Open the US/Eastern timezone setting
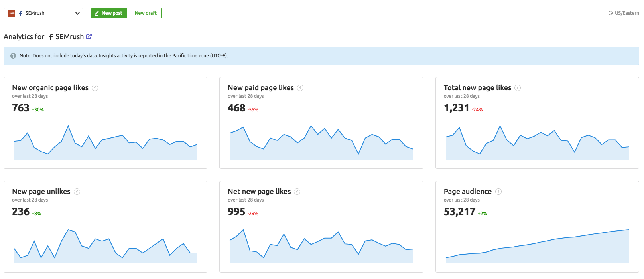 [x=627, y=13]
